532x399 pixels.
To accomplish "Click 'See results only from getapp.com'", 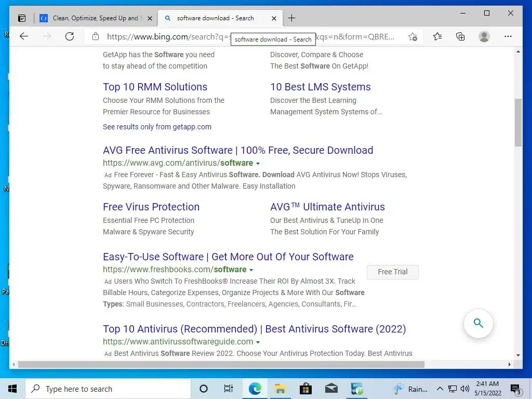I will tap(157, 127).
